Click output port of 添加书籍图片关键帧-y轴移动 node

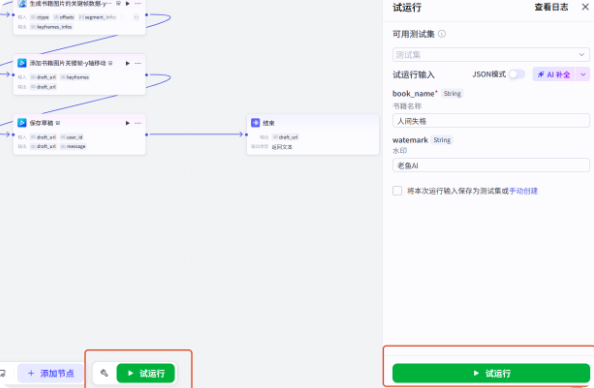(147, 75)
